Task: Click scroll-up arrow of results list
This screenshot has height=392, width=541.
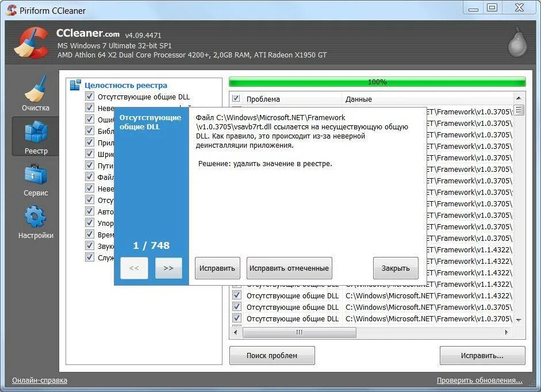Action: point(519,98)
